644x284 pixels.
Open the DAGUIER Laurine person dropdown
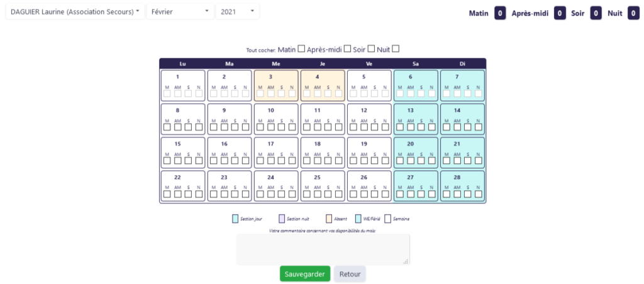(74, 11)
